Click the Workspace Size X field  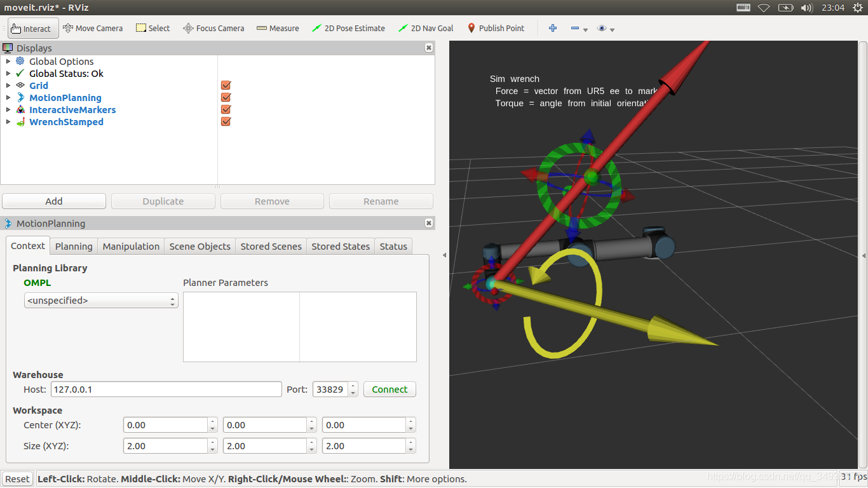coord(165,446)
